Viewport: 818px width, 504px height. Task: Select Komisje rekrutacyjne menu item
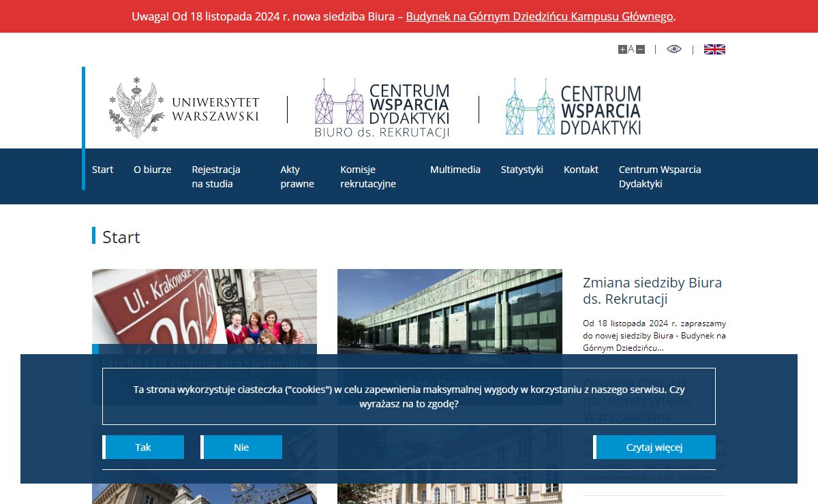[368, 176]
